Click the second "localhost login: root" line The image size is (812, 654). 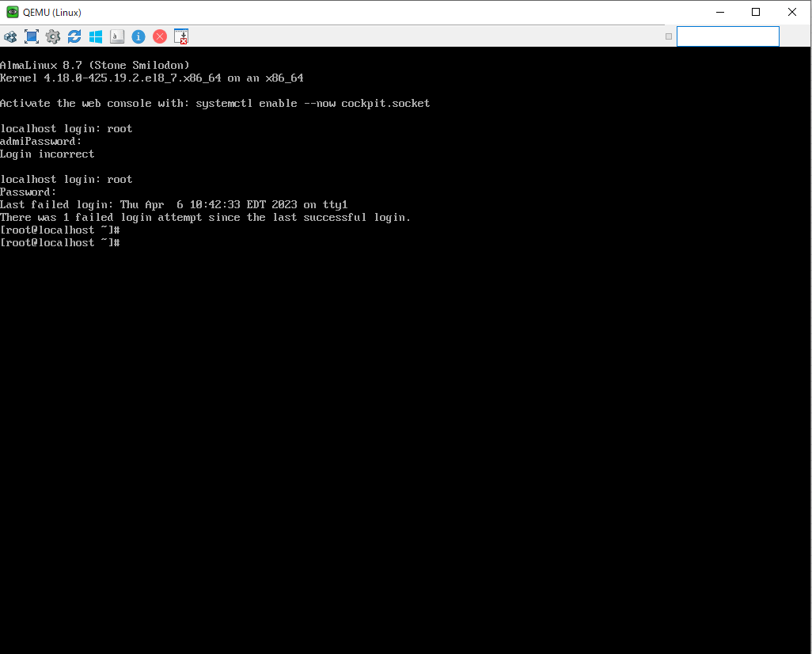[66, 179]
